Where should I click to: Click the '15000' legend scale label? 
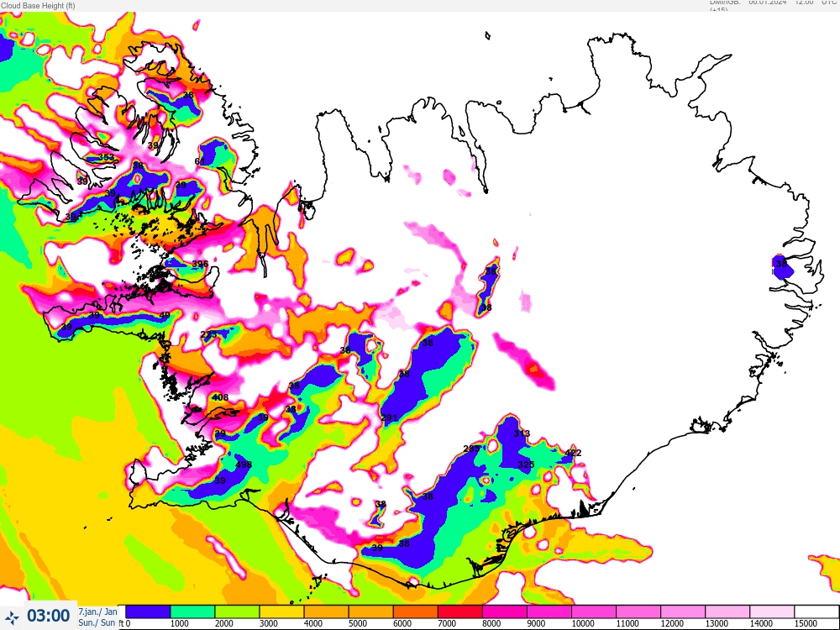click(806, 623)
